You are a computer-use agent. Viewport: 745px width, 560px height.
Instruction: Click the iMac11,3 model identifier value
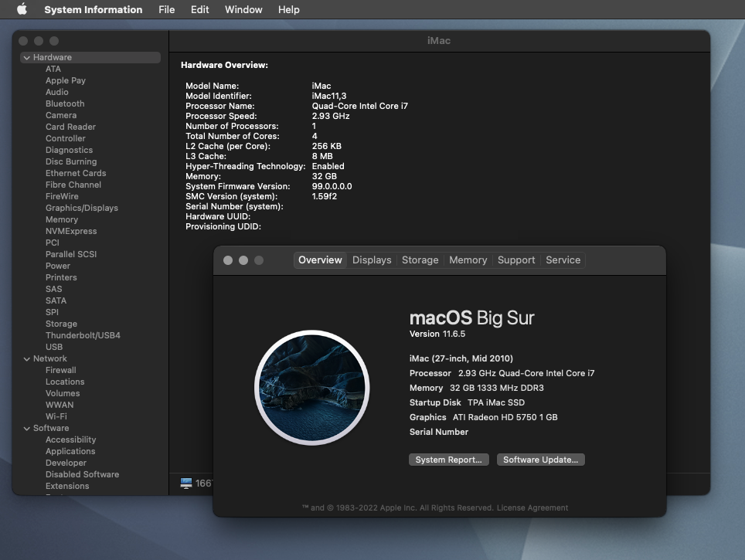tap(328, 96)
